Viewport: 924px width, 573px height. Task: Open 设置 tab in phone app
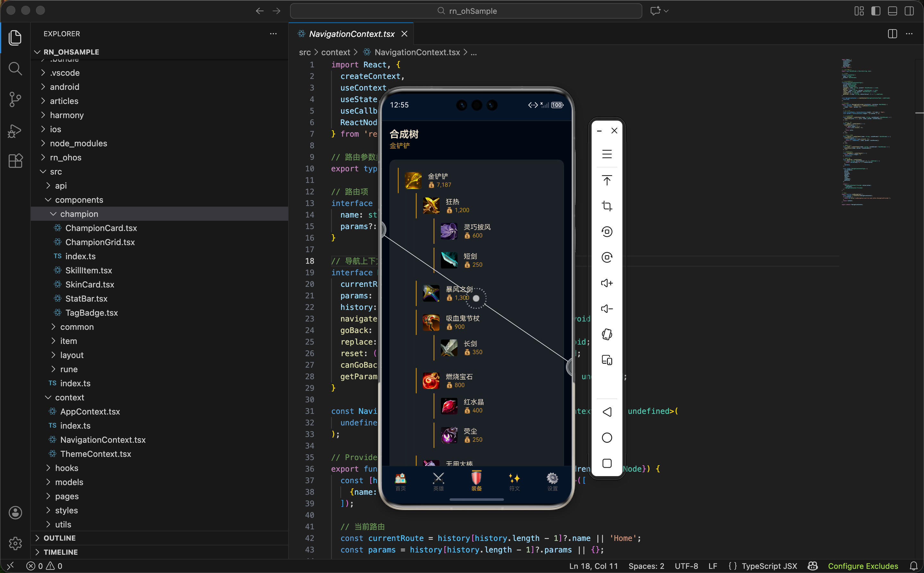coord(552,482)
